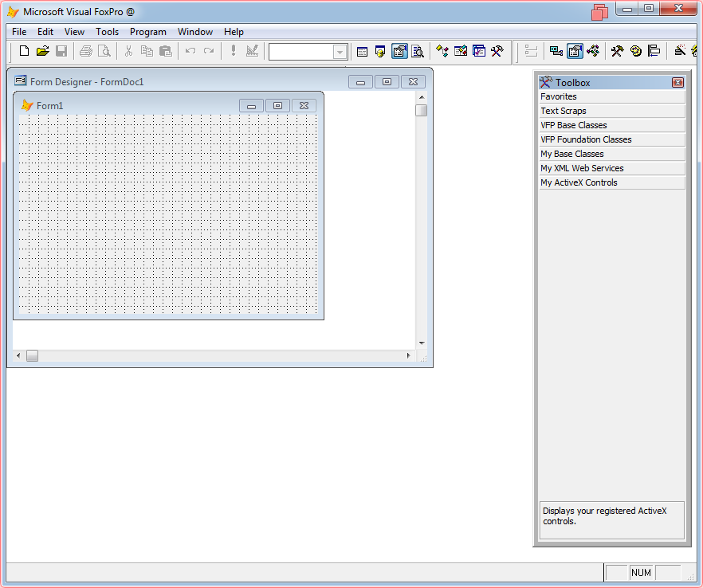703x588 pixels.
Task: Click Form Designer horizontal scrollbar thumb
Action: coord(32,355)
